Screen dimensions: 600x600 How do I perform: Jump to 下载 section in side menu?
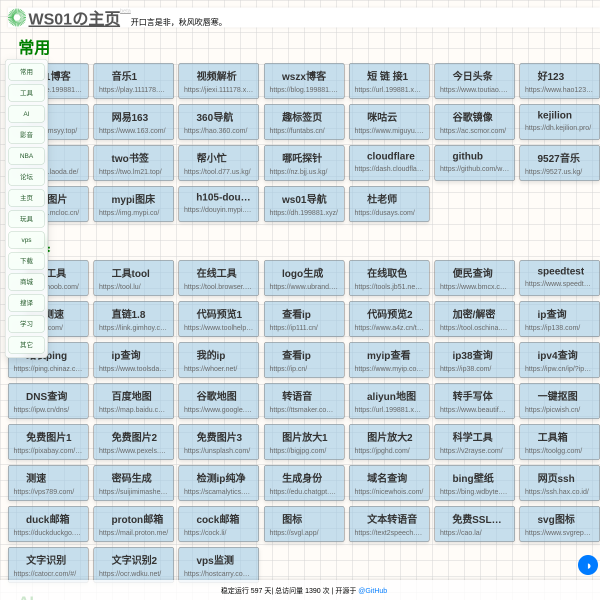(26, 261)
